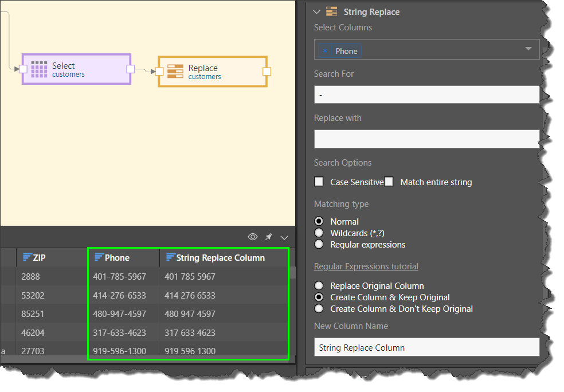This screenshot has height=392, width=564.
Task: Choose Regular expressions matching type
Action: point(319,244)
